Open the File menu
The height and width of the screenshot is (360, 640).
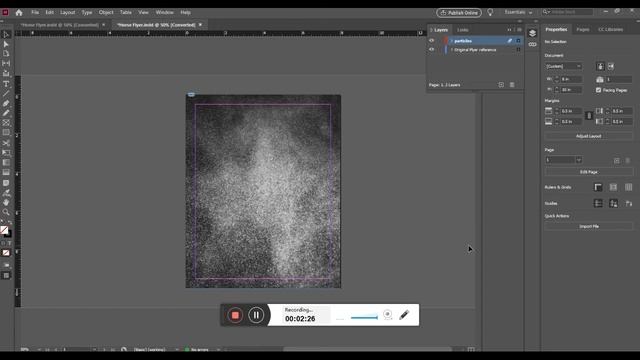click(x=35, y=12)
